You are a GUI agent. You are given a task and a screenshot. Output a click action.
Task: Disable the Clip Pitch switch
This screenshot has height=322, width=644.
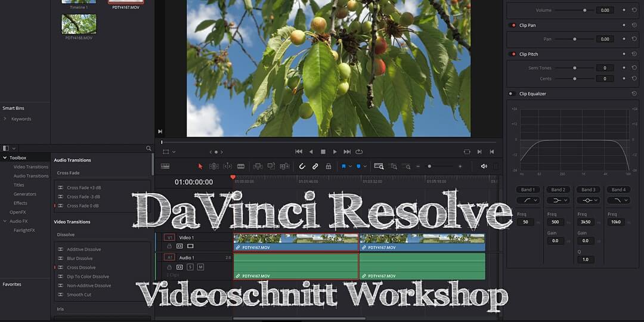(x=512, y=54)
